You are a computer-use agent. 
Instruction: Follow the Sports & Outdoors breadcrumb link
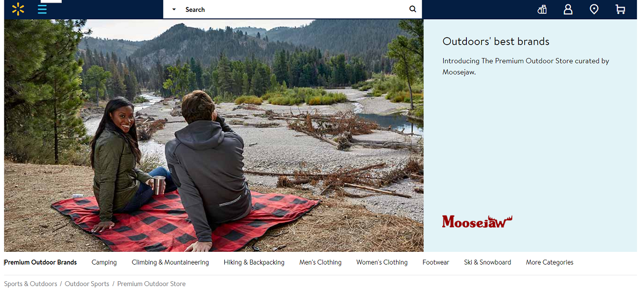[x=31, y=284]
